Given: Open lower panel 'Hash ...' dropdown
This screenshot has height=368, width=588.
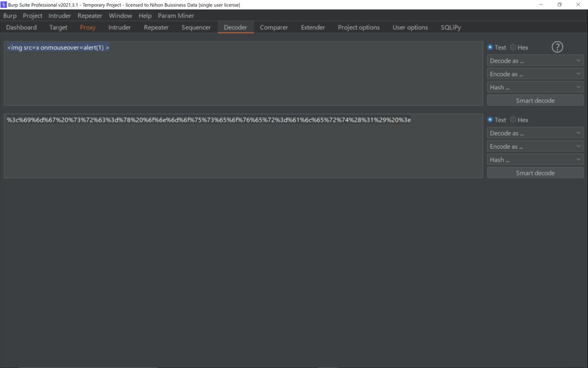Looking at the screenshot, I should (535, 159).
